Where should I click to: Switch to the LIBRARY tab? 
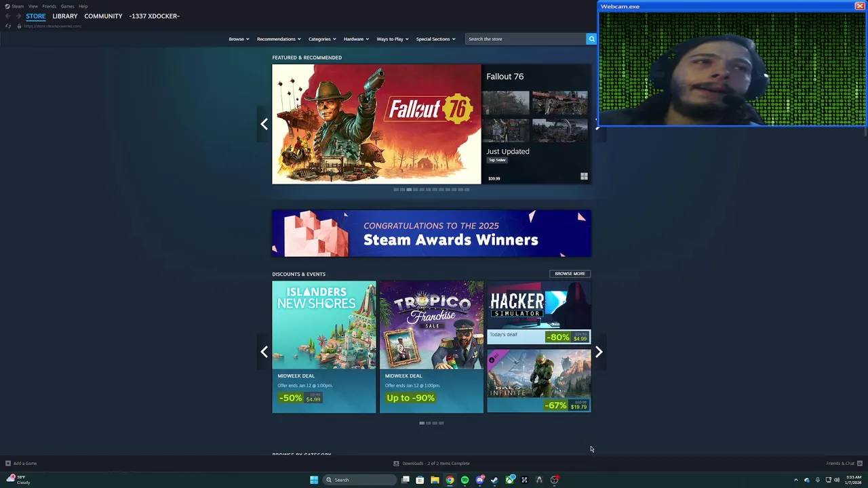point(65,16)
